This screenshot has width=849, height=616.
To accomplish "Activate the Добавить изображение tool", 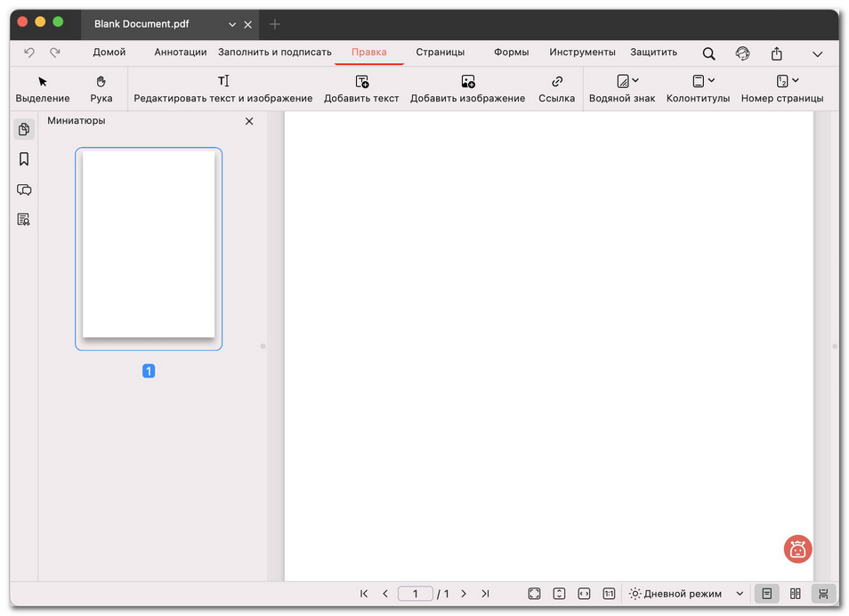I will pyautogui.click(x=467, y=88).
